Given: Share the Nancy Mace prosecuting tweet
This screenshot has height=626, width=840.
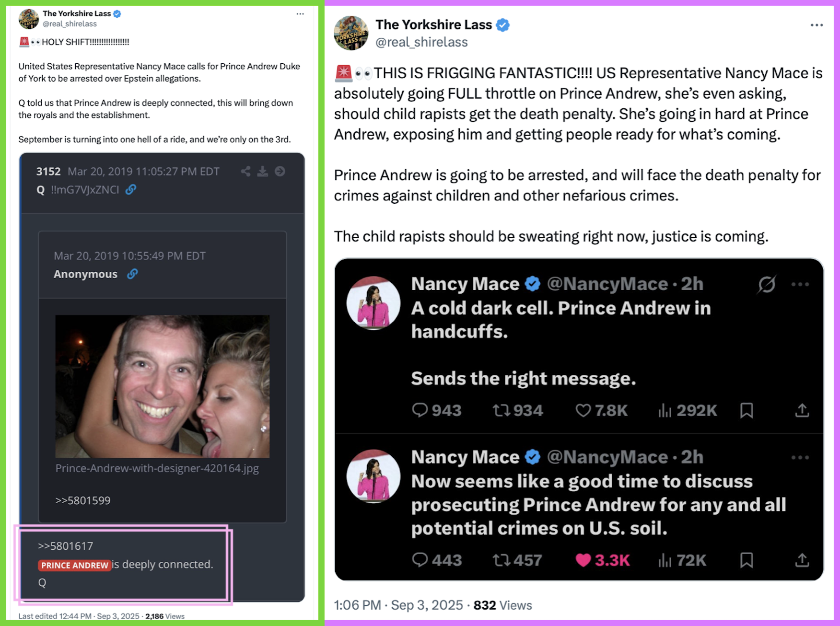Looking at the screenshot, I should 802,560.
